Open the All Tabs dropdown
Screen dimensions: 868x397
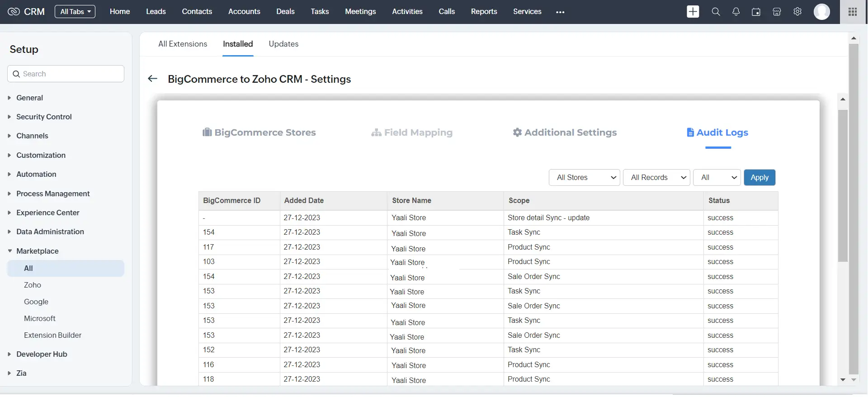75,12
